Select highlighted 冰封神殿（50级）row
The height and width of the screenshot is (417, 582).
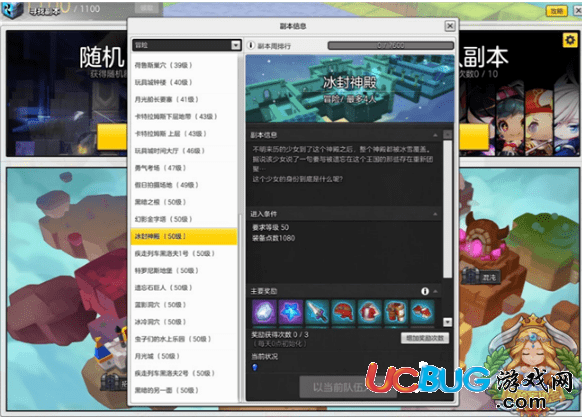tap(184, 237)
